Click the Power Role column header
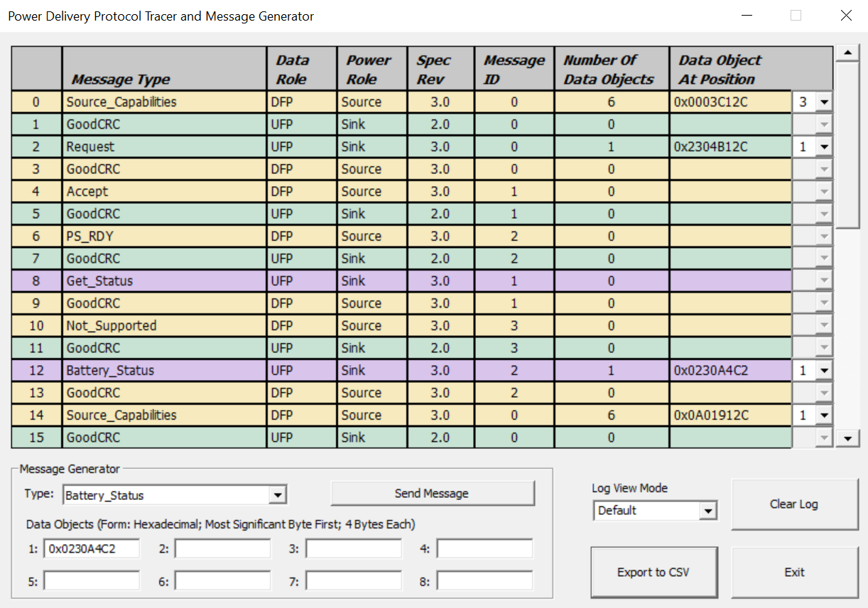Image resolution: width=868 pixels, height=608 pixels. pyautogui.click(x=372, y=69)
